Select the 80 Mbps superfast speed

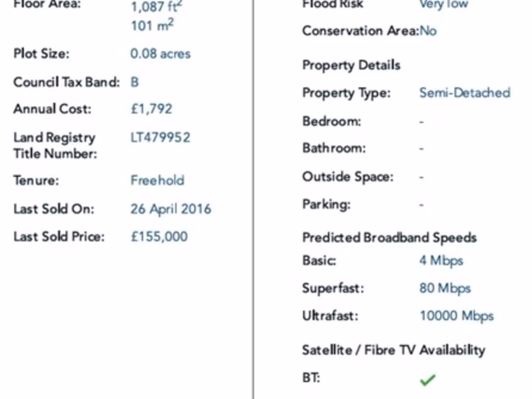445,288
